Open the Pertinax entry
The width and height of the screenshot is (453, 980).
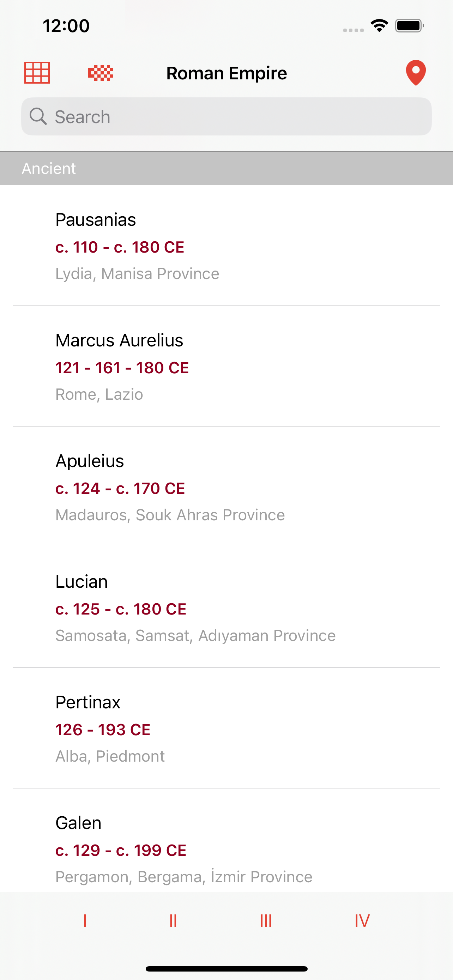click(x=226, y=728)
